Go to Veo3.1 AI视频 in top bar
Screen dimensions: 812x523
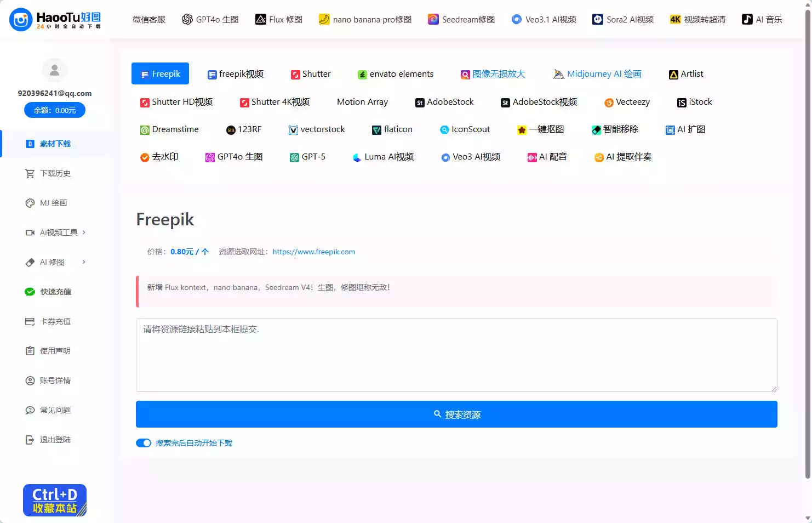pos(544,19)
